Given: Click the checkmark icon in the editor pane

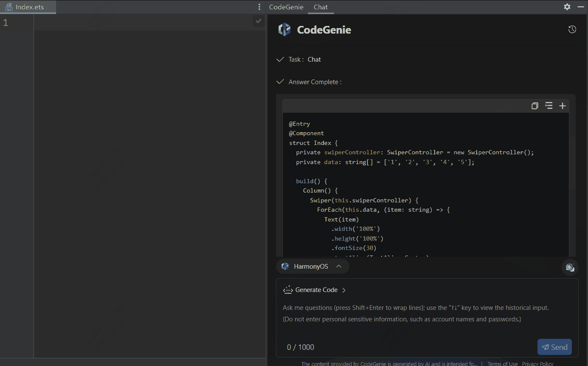Looking at the screenshot, I should click(x=258, y=20).
